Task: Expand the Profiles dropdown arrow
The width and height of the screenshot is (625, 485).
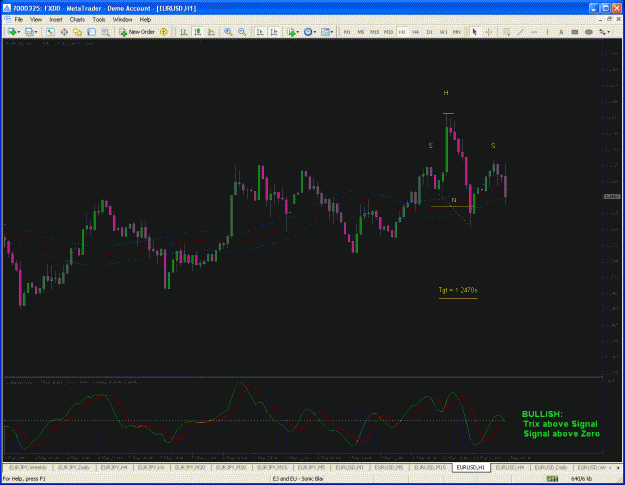Action: [x=35, y=32]
